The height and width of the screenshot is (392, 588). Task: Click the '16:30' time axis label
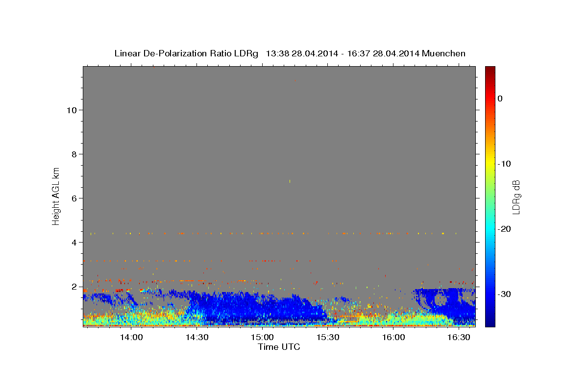[x=459, y=337]
